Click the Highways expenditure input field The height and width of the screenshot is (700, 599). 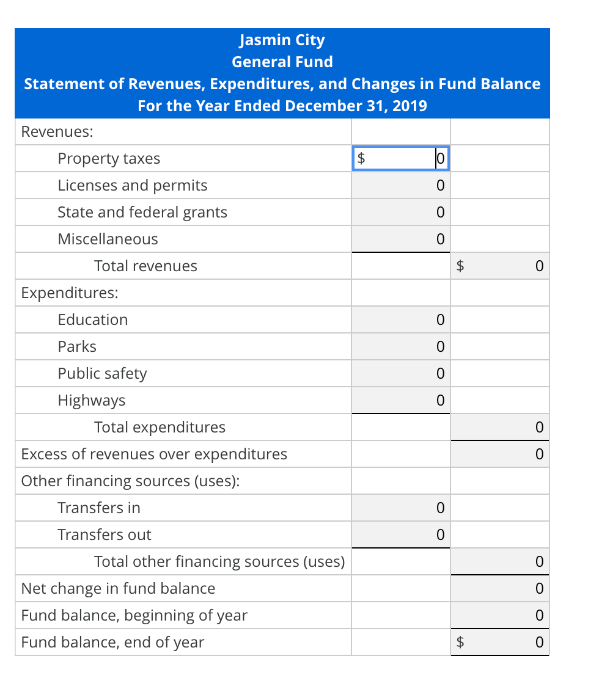[x=400, y=400]
